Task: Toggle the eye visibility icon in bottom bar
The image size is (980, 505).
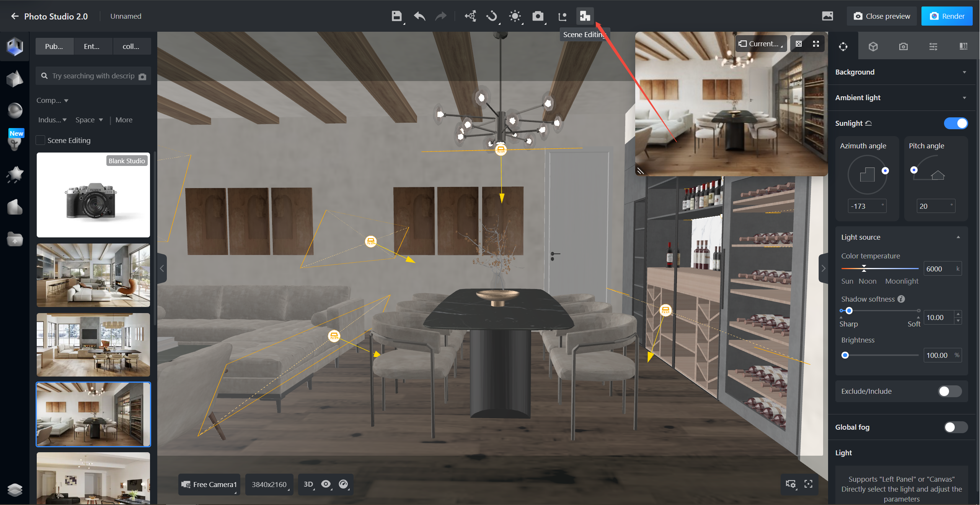Action: point(326,484)
